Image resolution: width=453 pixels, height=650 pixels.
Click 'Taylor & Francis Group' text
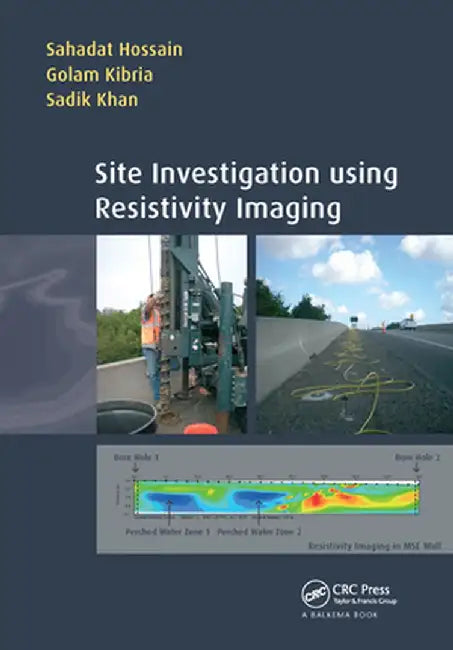click(x=364, y=601)
